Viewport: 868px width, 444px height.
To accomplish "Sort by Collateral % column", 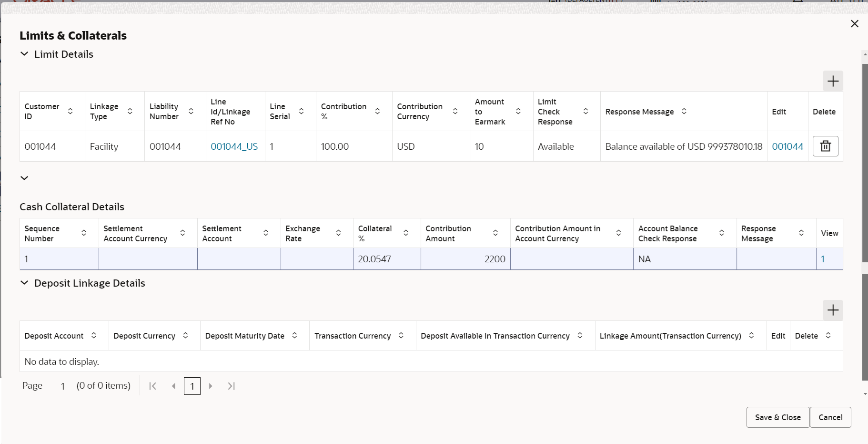I will (x=406, y=233).
